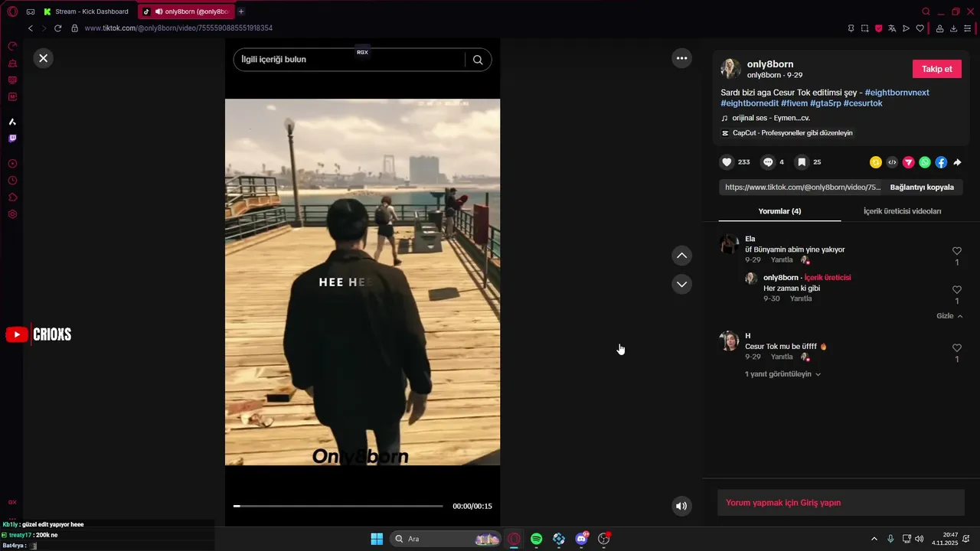Screen dimensions: 980x551
Task: Open the #fivem hashtag
Action: [794, 103]
